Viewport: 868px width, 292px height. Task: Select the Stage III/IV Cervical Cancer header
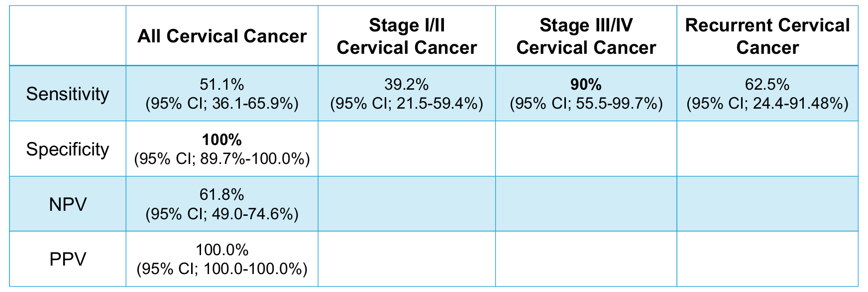586,36
